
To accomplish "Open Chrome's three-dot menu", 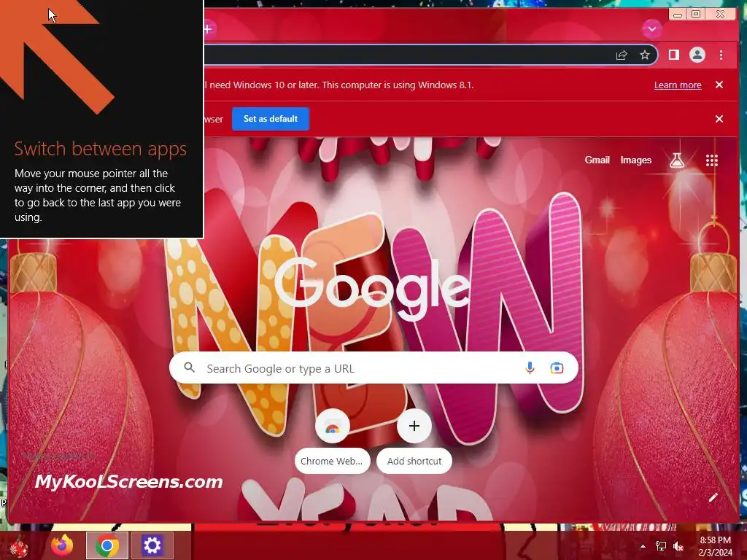I will point(721,55).
